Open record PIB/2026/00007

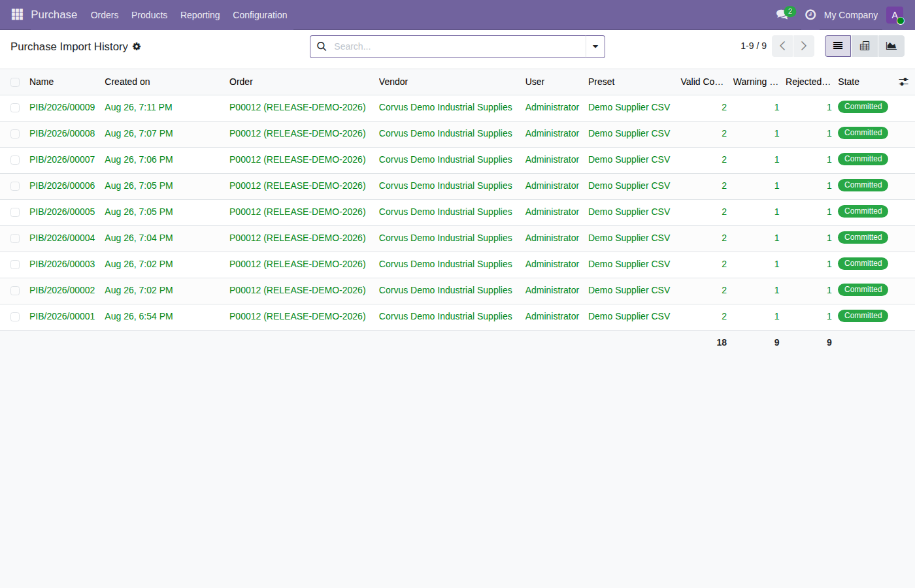62,159
